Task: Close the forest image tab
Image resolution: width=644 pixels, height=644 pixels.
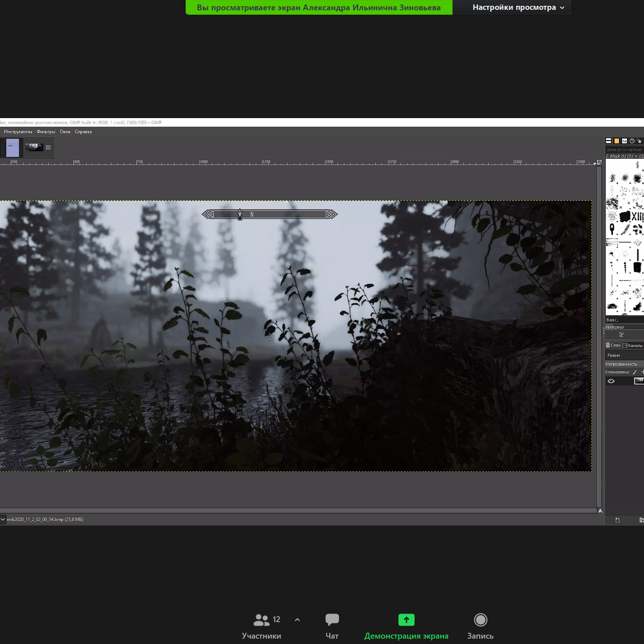Action: point(48,147)
